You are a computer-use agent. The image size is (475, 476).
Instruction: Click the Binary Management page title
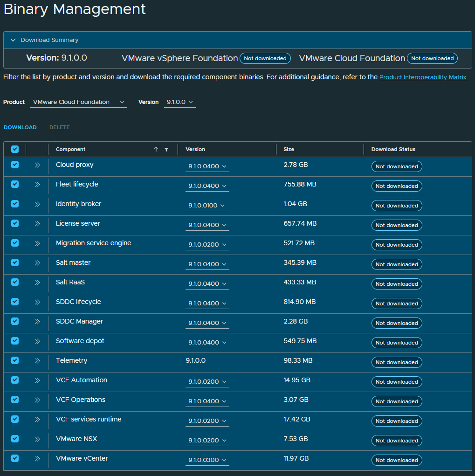click(x=75, y=9)
